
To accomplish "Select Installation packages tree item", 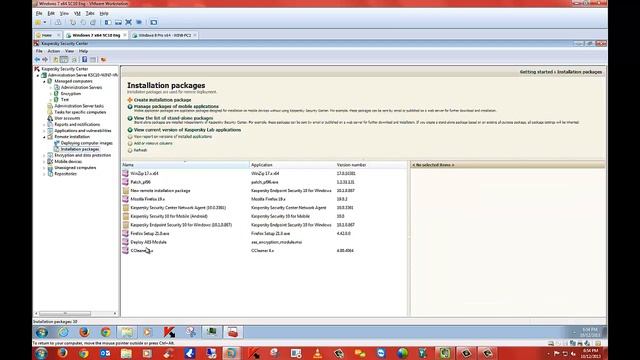I will click(x=80, y=149).
